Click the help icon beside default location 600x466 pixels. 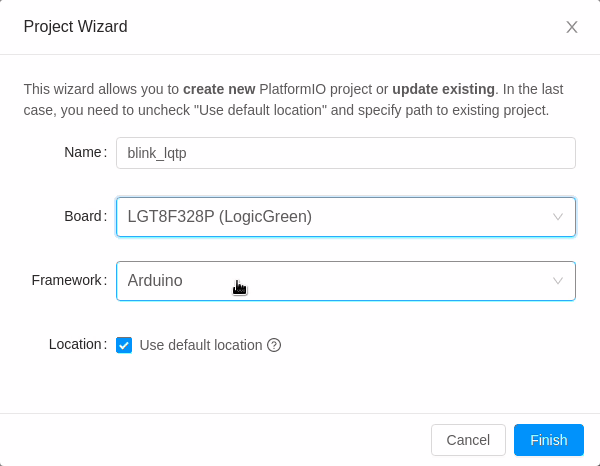coord(274,345)
